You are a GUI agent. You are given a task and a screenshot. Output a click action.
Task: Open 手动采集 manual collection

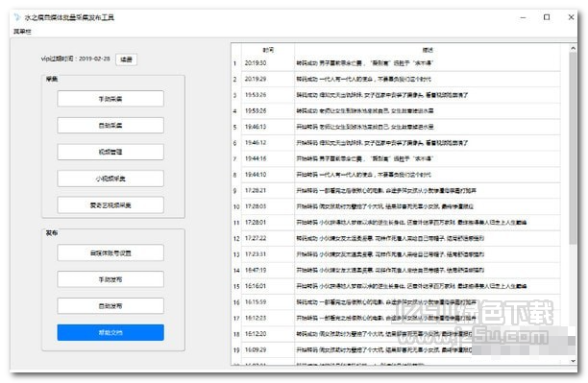110,99
